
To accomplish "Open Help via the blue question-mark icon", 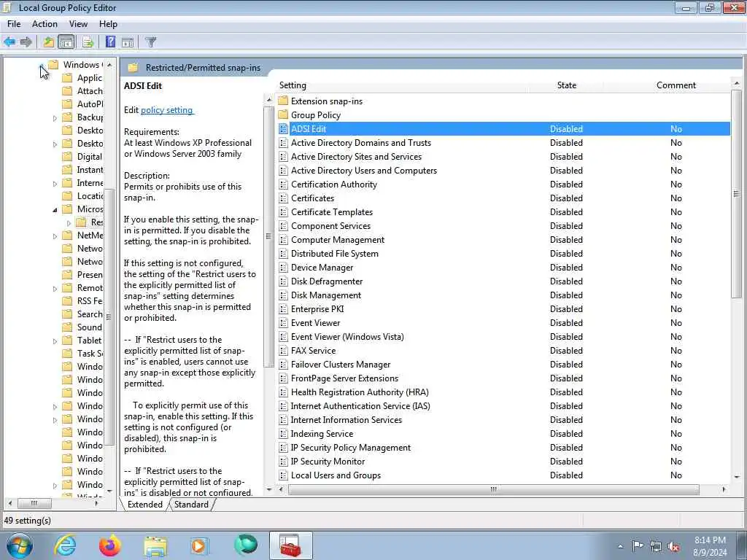I will point(110,42).
